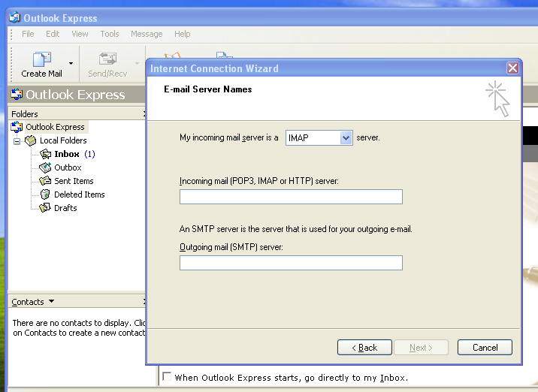Open the Sent Items folder icon

tap(45, 181)
